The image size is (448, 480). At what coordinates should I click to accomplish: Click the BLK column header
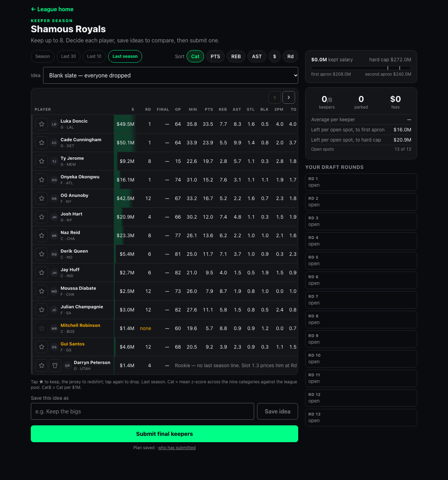pos(265,110)
